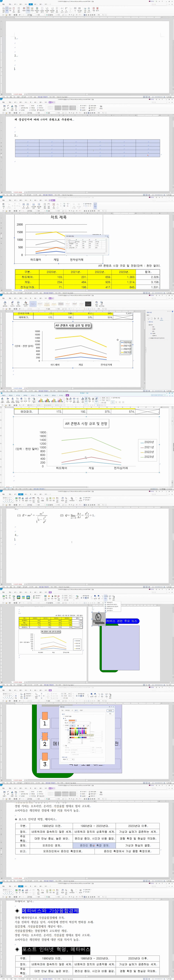This screenshot has height=980, width=174.
Task: Switch to the 그림자 tab
Action: [81, 710]
